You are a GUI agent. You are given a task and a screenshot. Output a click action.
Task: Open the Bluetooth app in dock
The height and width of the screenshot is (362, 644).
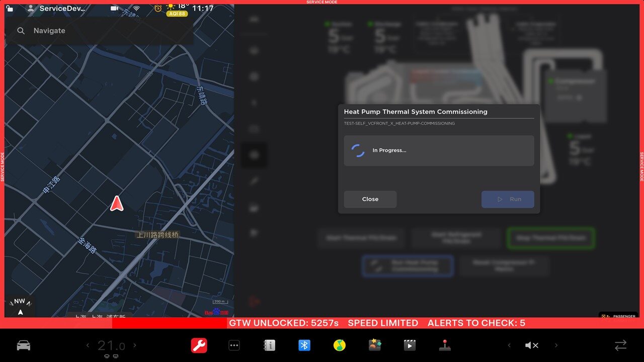[304, 345]
